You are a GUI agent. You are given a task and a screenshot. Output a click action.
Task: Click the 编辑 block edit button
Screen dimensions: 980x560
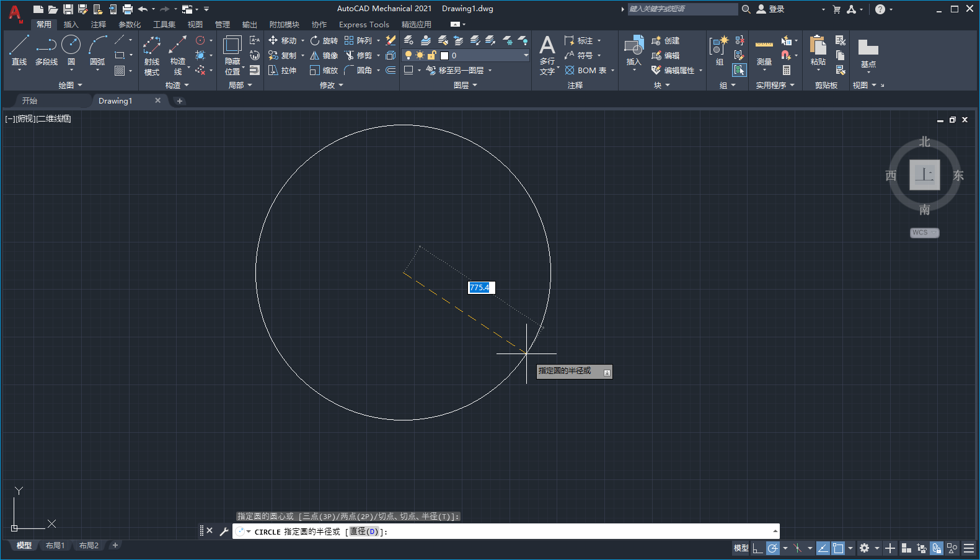point(666,55)
